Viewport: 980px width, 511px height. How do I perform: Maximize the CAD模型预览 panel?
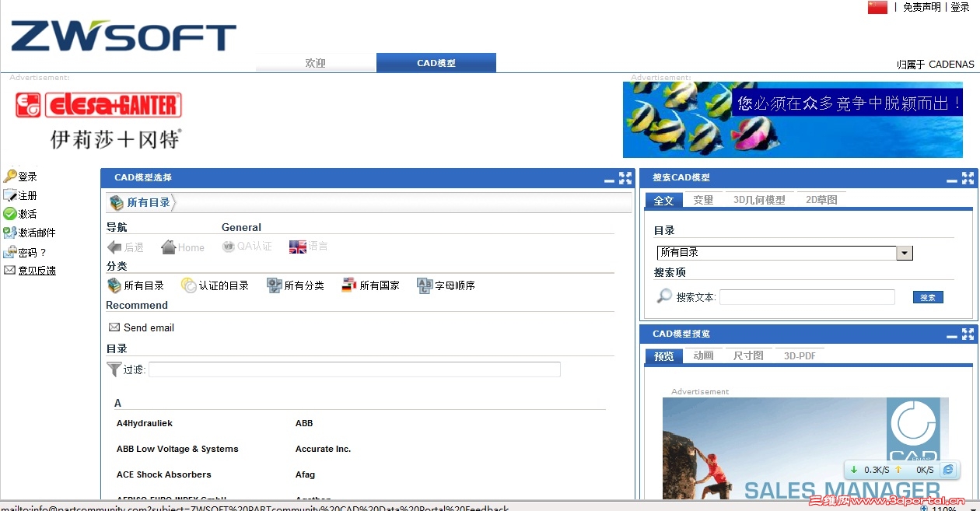pos(968,334)
